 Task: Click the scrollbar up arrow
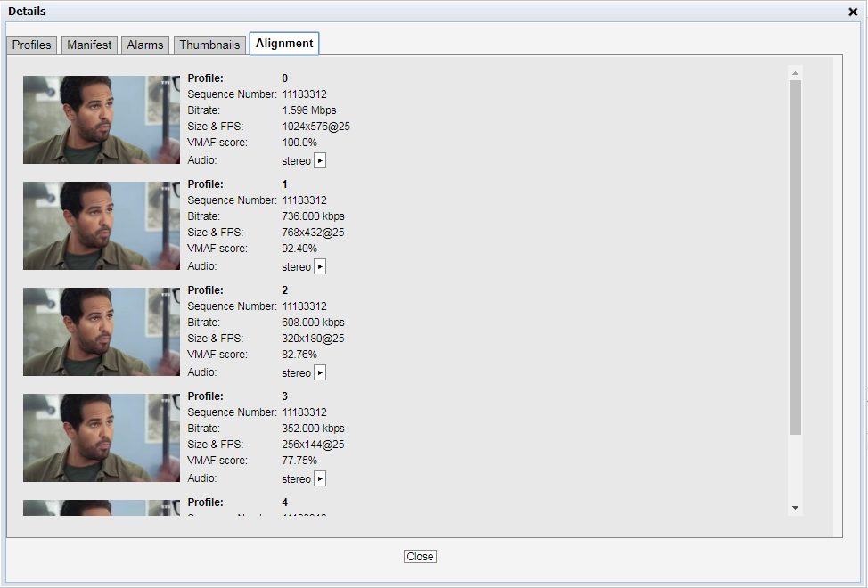tap(796, 73)
